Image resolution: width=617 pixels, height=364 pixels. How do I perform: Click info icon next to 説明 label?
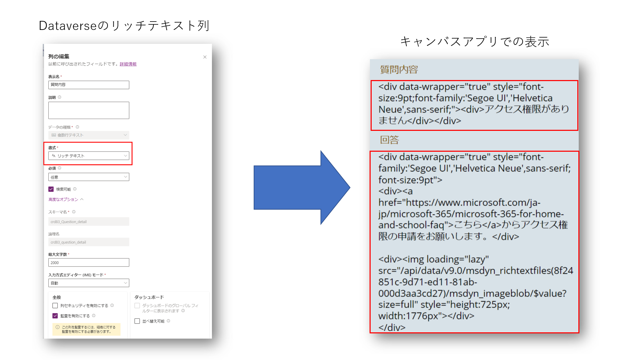coord(60,97)
